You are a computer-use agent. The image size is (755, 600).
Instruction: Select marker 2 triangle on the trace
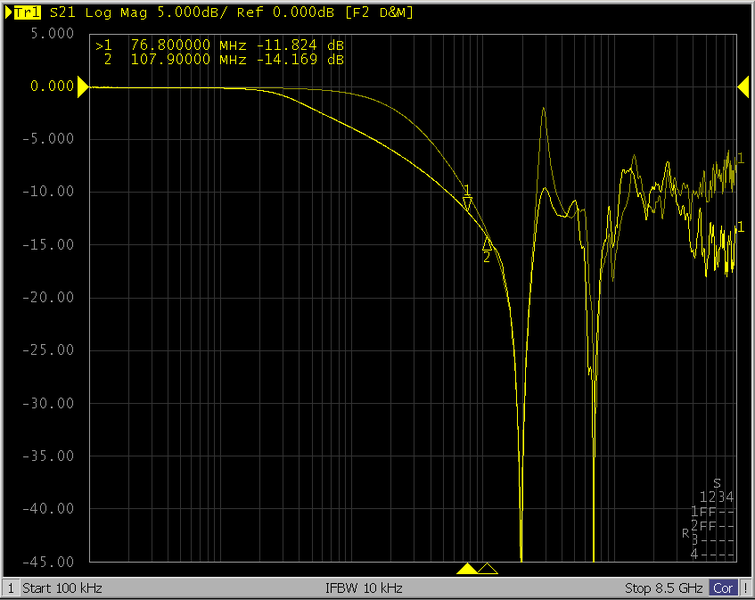point(488,243)
